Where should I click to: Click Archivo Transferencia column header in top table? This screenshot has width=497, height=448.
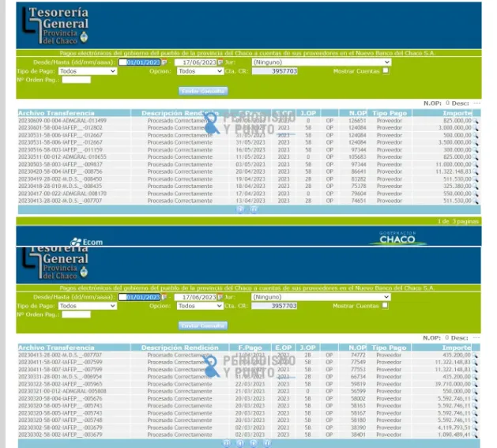coord(49,113)
